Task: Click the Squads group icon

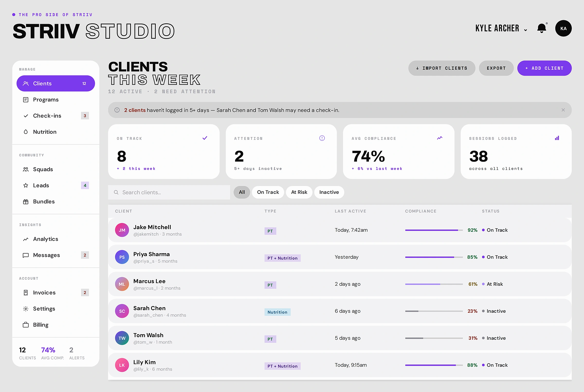Action: (26, 169)
